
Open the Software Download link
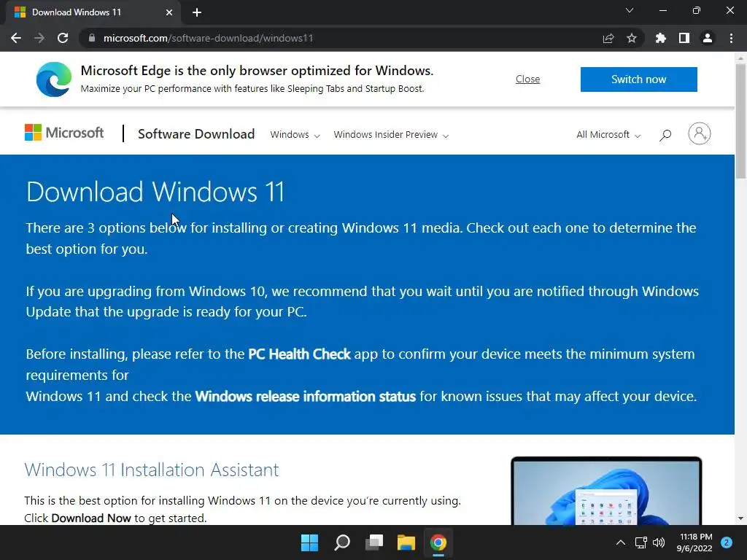pyautogui.click(x=196, y=134)
